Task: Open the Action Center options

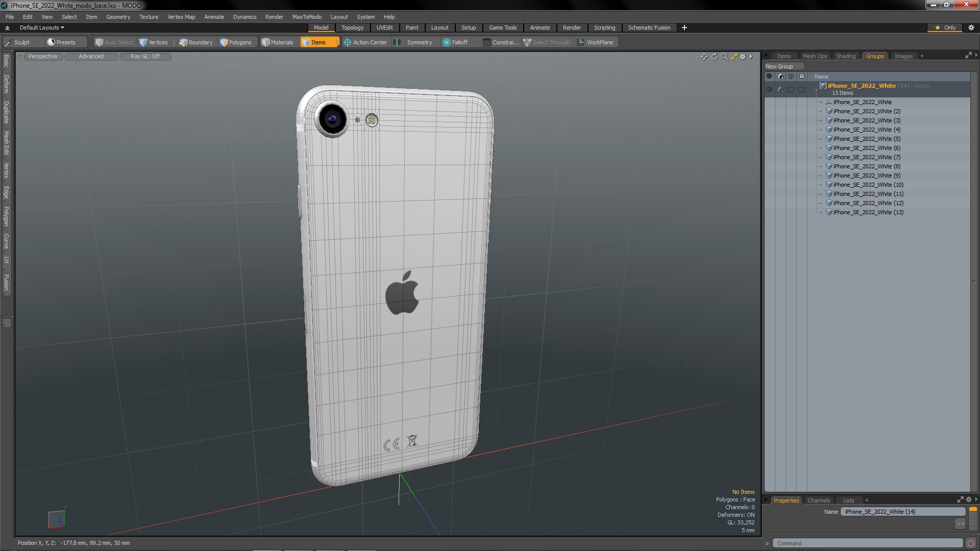Action: click(x=365, y=42)
